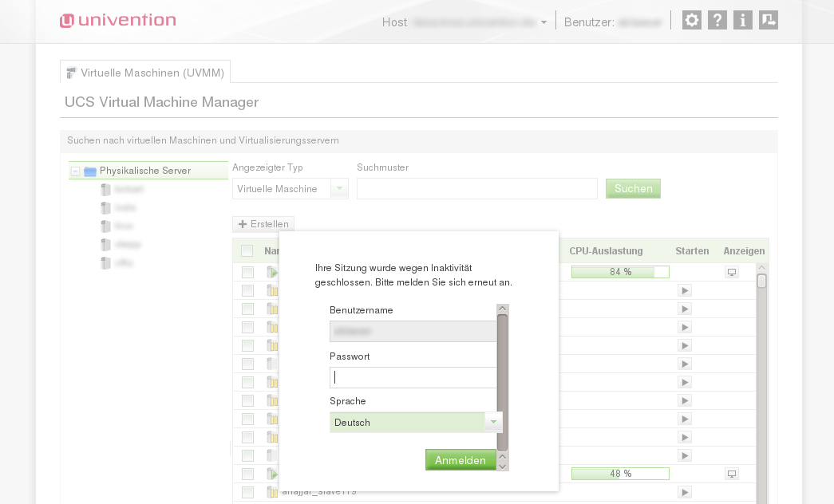This screenshot has width=834, height=504.
Task: Open the settings gear icon in header
Action: click(x=692, y=21)
